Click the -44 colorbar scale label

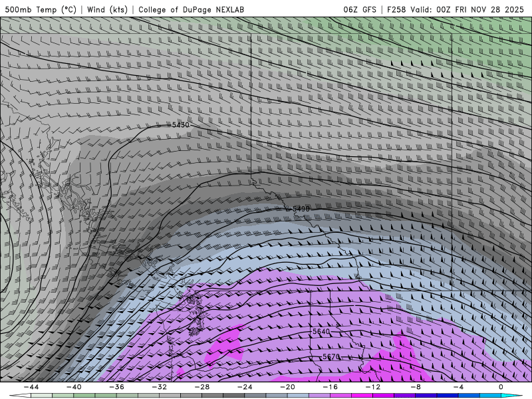pyautogui.click(x=31, y=387)
